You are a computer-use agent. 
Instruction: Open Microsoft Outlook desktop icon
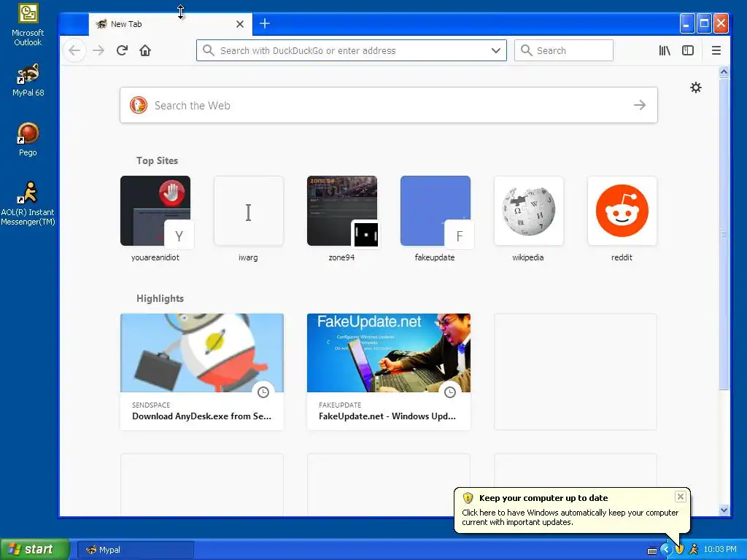point(28,25)
